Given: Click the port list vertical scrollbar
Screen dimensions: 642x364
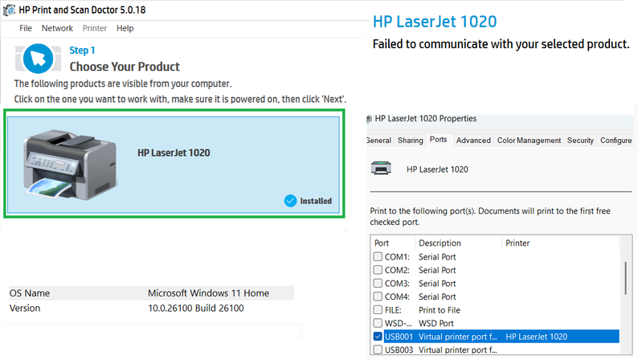Looking at the screenshot, I should pos(626,277).
